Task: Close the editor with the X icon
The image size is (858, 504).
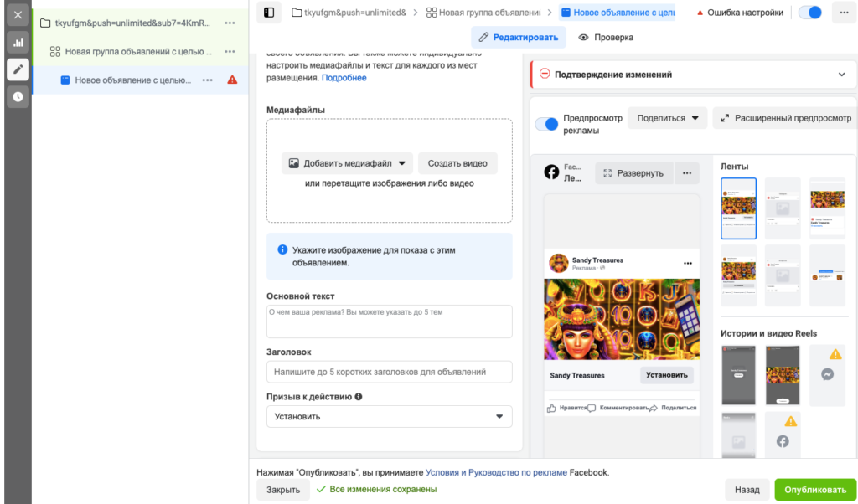Action: pos(18,15)
